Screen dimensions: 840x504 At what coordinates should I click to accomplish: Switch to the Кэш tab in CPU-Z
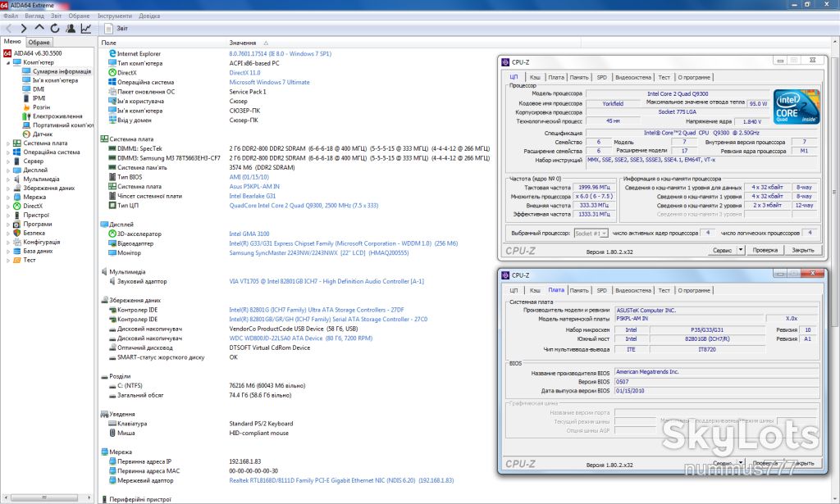click(535, 78)
